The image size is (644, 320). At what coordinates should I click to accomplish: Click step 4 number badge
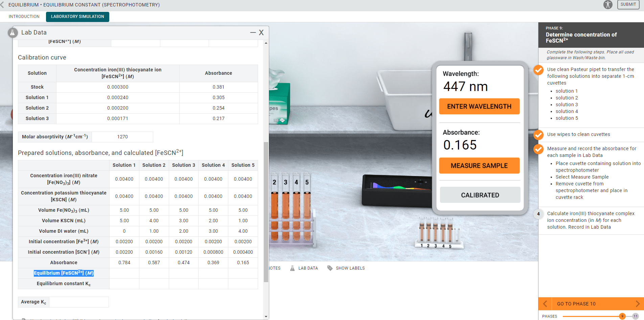click(x=538, y=214)
